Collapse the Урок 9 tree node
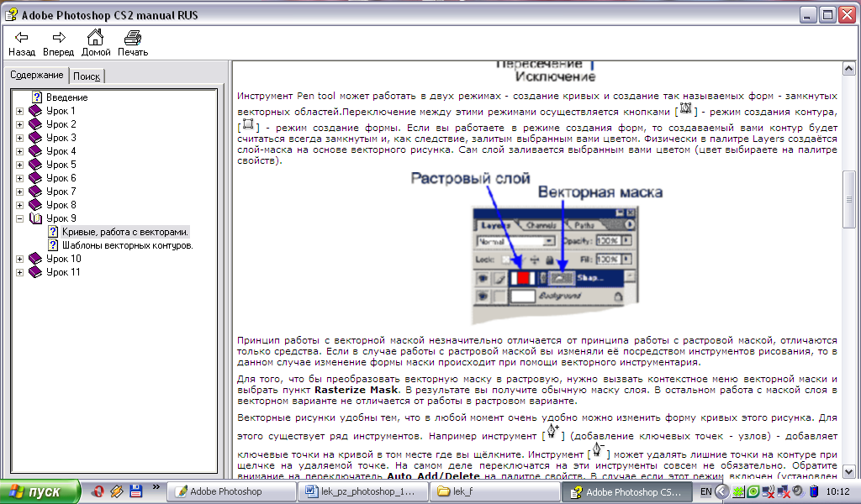The height and width of the screenshot is (504, 861). pyautogui.click(x=20, y=218)
